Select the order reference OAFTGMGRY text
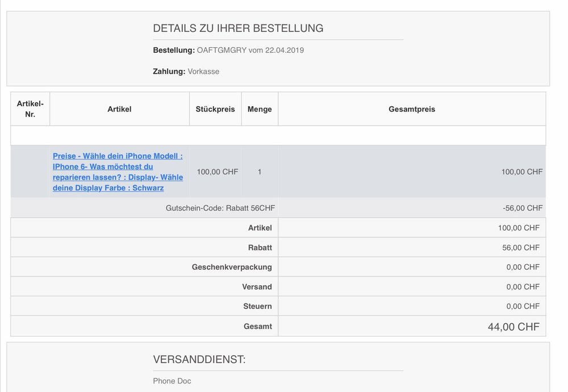 pyautogui.click(x=222, y=50)
